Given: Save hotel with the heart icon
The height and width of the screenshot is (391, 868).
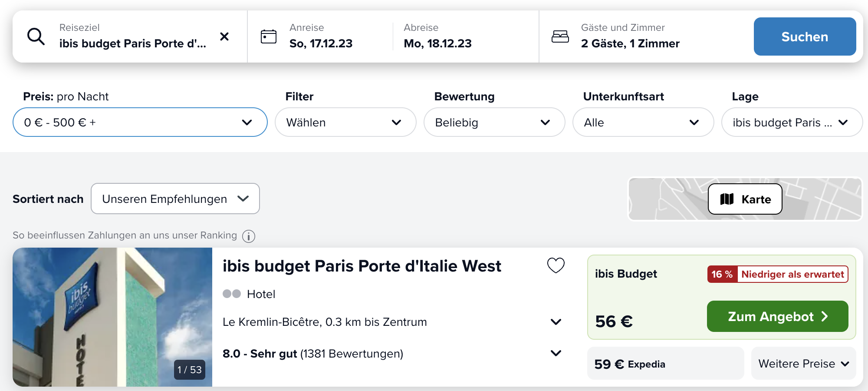Looking at the screenshot, I should tap(556, 265).
